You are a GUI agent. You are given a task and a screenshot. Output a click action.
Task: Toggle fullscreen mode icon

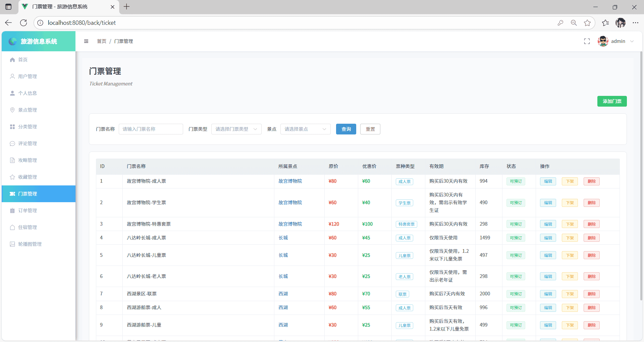(x=587, y=41)
